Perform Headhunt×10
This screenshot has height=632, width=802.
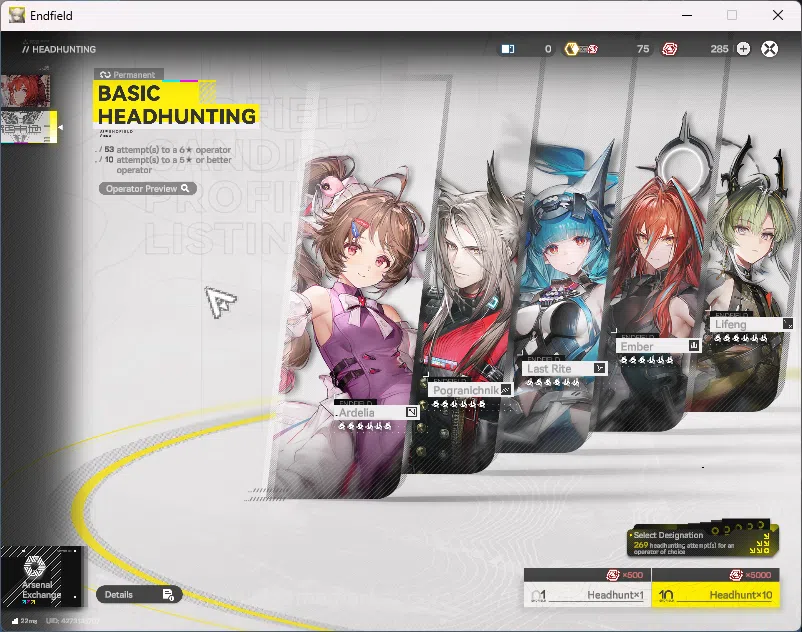point(716,595)
